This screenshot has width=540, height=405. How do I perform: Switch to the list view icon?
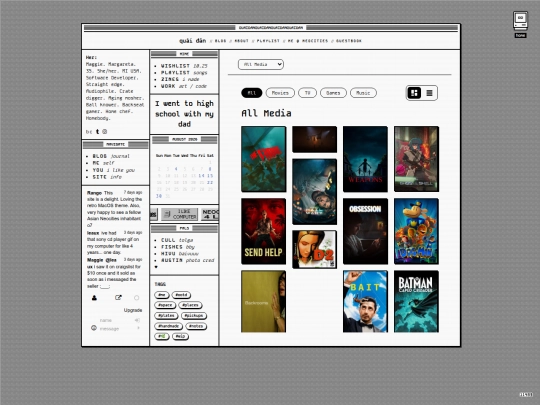[429, 93]
